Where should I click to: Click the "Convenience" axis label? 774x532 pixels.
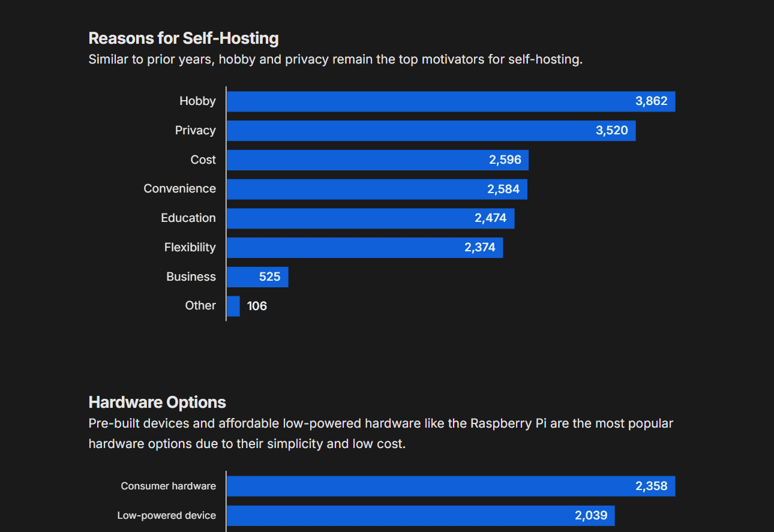pos(179,189)
